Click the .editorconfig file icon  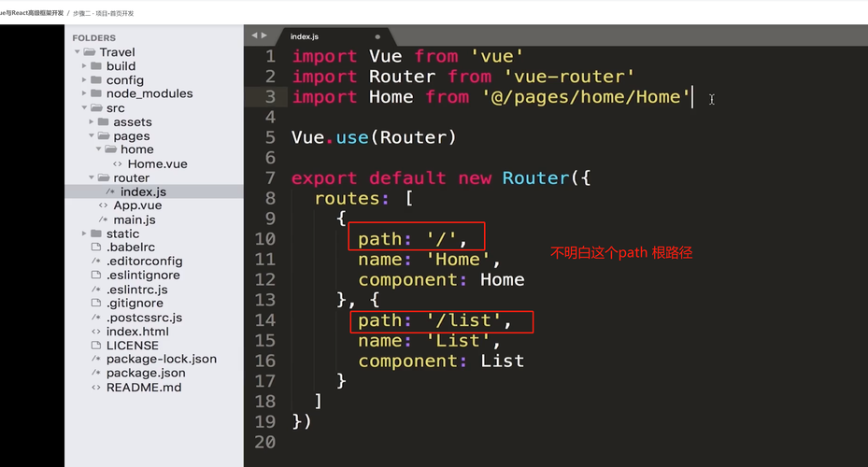(96, 262)
